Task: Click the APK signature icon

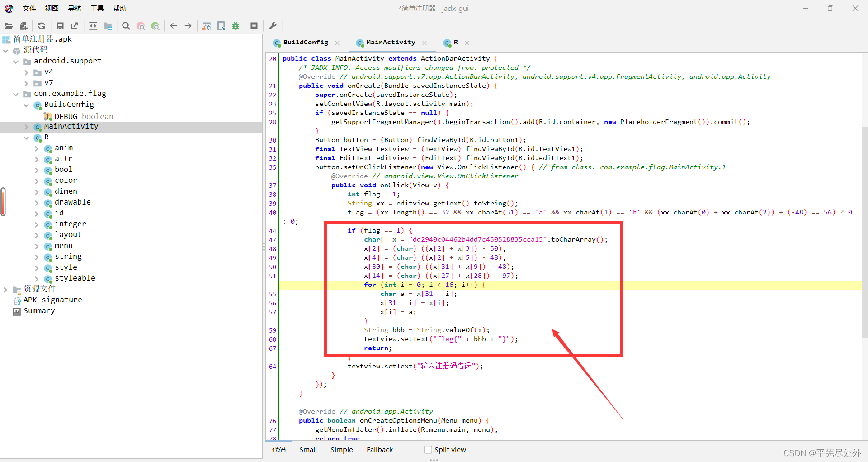Action: coord(17,300)
